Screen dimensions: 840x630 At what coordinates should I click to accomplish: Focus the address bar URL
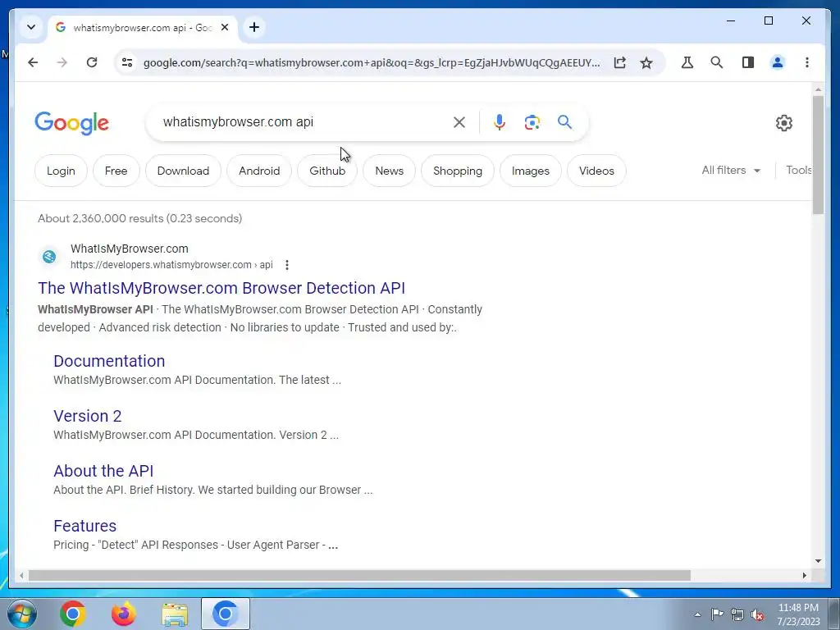[372, 62]
